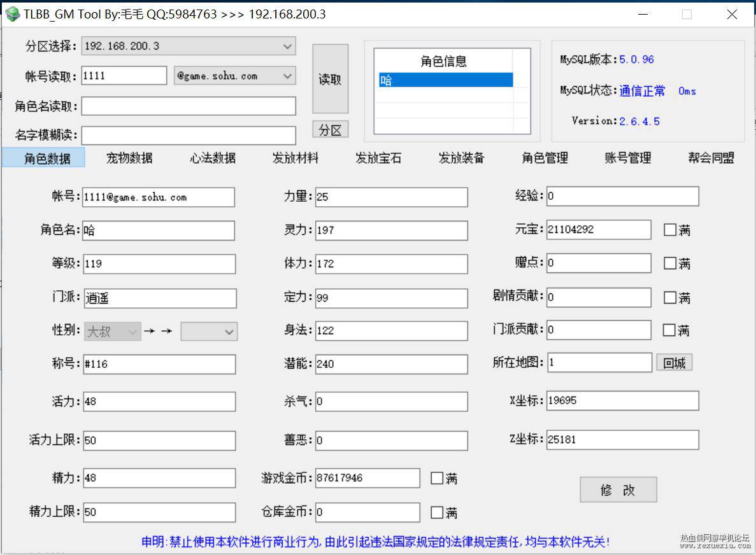Click the 活力 field showing 48
Image resolution: width=756 pixels, height=555 pixels.
(x=160, y=402)
